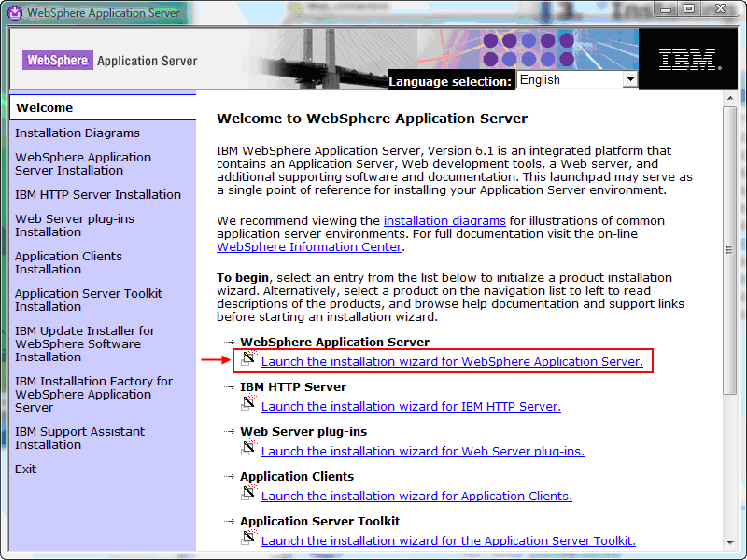
Task: Click the scrollbar up arrow
Action: point(730,98)
